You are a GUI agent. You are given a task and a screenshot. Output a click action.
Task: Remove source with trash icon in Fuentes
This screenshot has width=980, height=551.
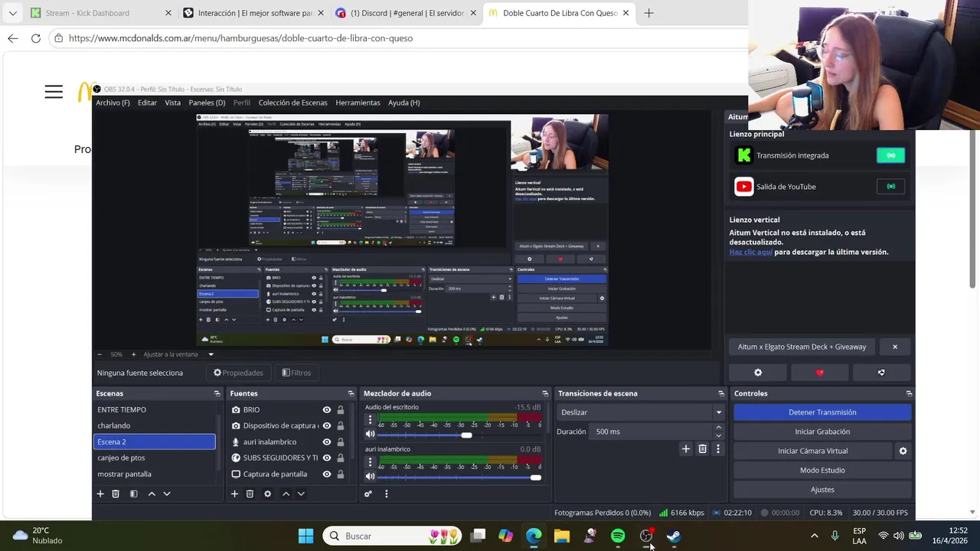[250, 494]
